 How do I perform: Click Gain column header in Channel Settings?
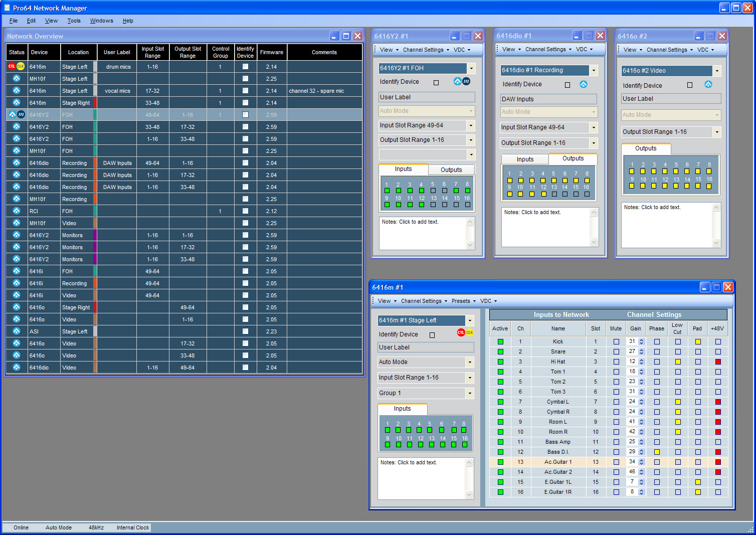[636, 328]
